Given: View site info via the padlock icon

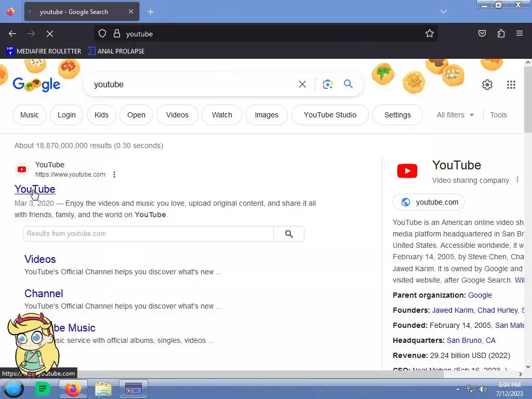Looking at the screenshot, I should click(117, 34).
